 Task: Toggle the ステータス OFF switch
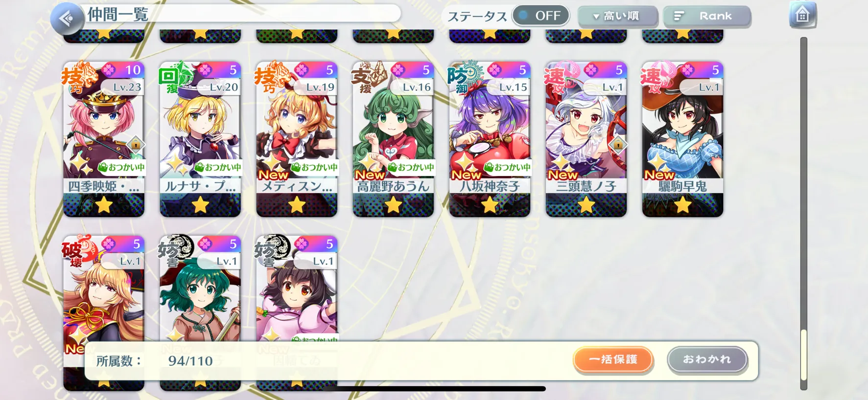541,16
